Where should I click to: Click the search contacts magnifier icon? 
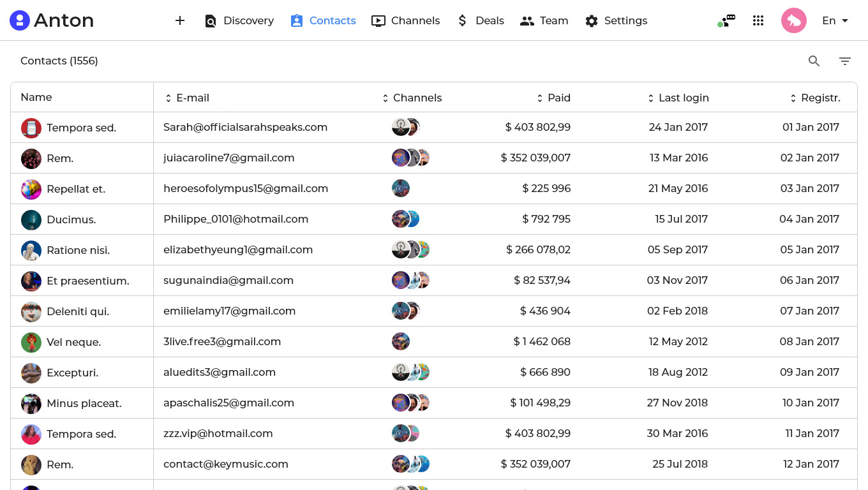click(814, 61)
